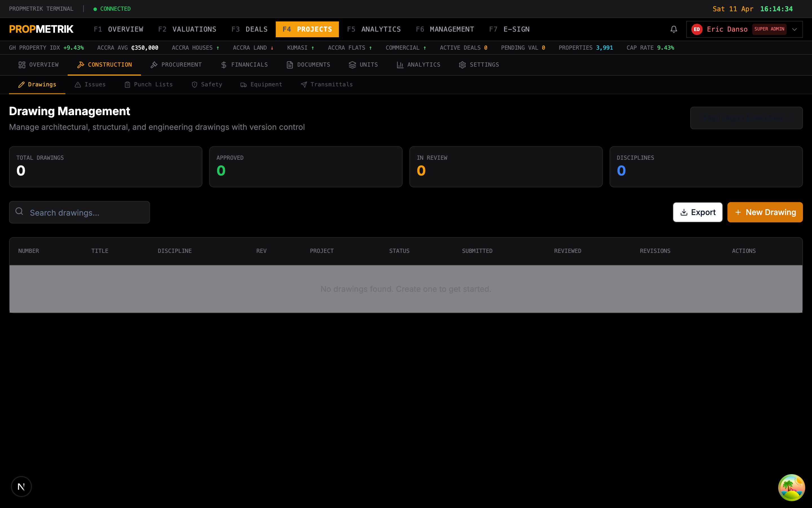This screenshot has height=508, width=812.
Task: Click the Export button
Action: [698, 212]
